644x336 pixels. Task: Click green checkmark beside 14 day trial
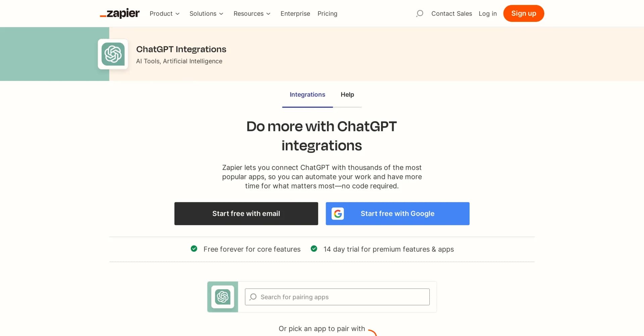coord(314,249)
